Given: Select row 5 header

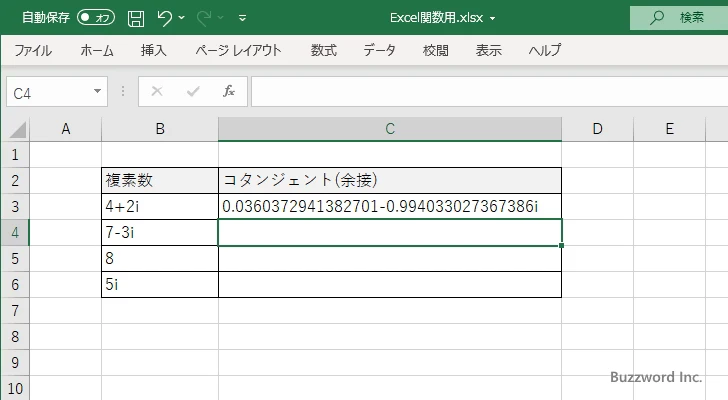Looking at the screenshot, I should pos(15,258).
